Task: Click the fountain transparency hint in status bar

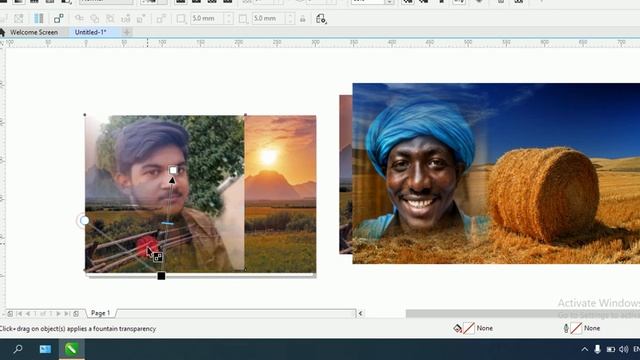Action: click(78, 329)
